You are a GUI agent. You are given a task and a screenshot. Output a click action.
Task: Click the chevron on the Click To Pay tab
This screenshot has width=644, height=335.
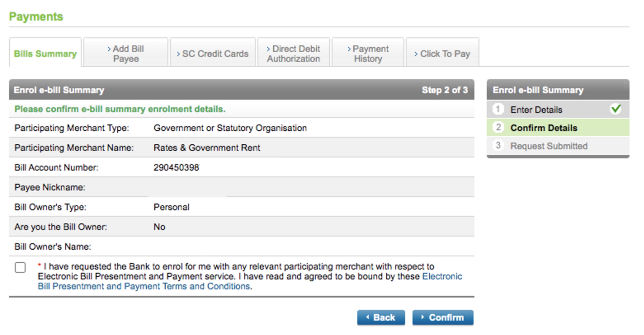[416, 54]
